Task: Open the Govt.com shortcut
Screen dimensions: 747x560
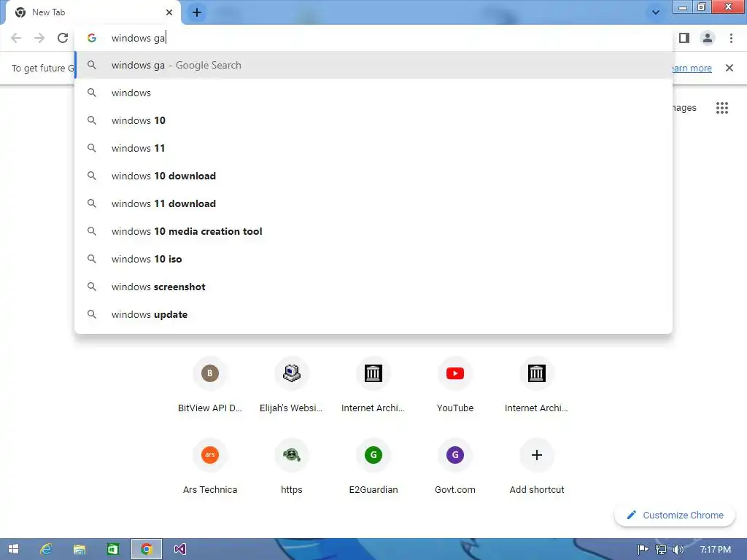Action: pos(455,466)
